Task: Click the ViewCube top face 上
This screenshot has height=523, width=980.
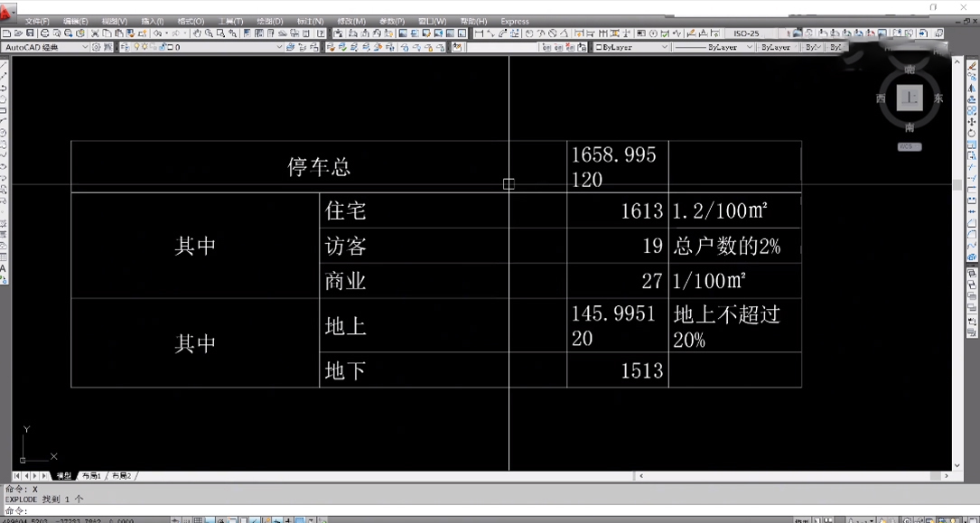Action: click(910, 98)
